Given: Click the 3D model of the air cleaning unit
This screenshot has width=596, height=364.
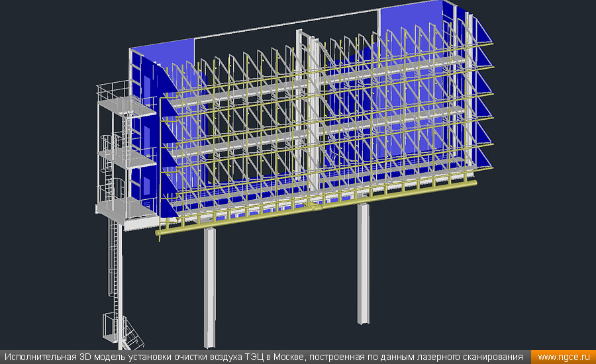Looking at the screenshot, I should click(x=295, y=175).
